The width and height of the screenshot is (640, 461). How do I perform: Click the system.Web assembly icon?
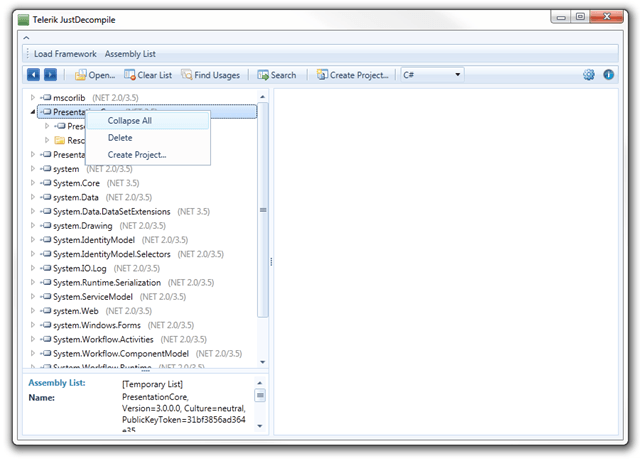(x=46, y=311)
